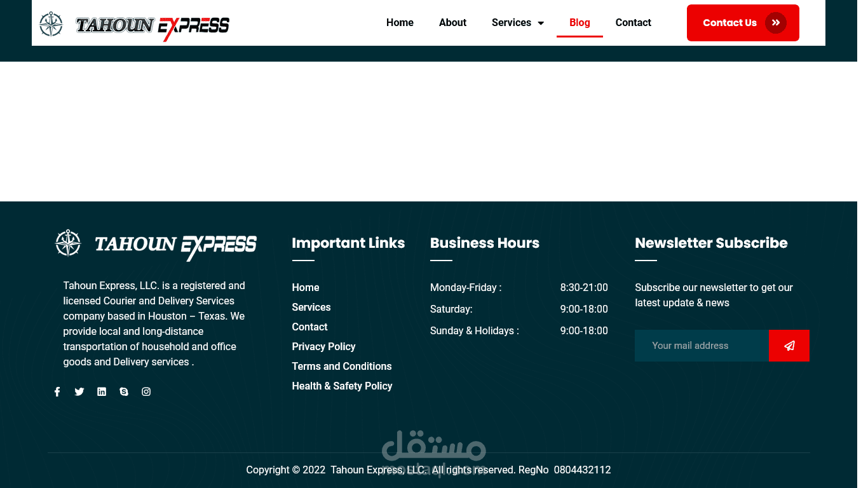Click the Newsletter Subscribe heading
The width and height of the screenshot is (868, 488).
pyautogui.click(x=711, y=243)
